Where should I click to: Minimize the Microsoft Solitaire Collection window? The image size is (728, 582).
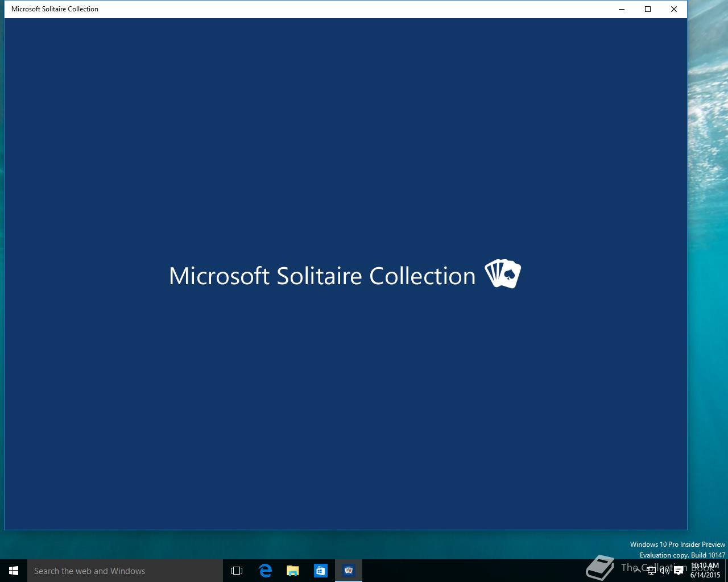tap(622, 9)
